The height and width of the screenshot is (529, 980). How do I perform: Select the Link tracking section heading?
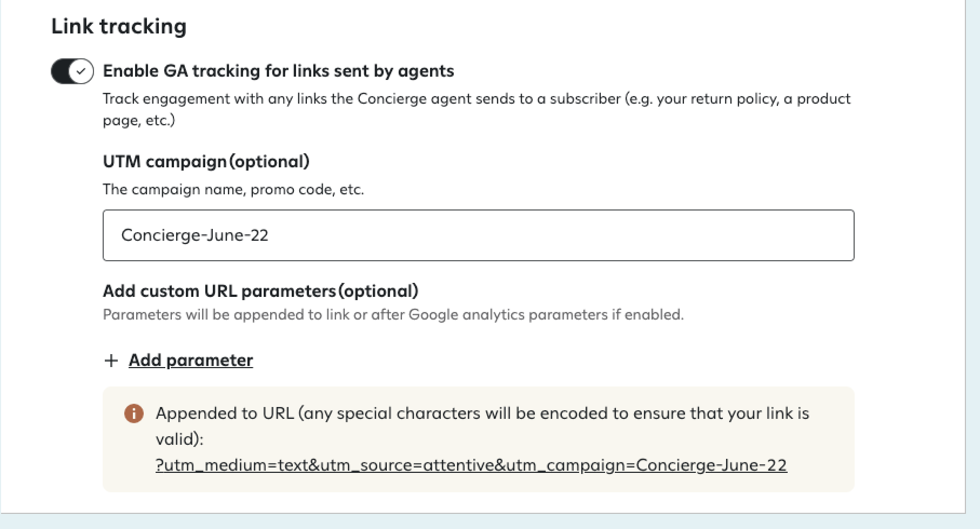(119, 26)
